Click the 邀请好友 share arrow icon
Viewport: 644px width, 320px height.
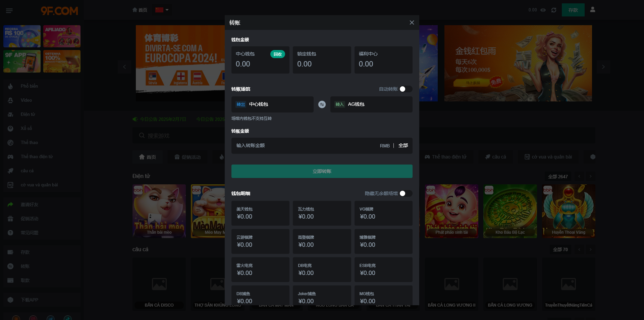point(10,204)
